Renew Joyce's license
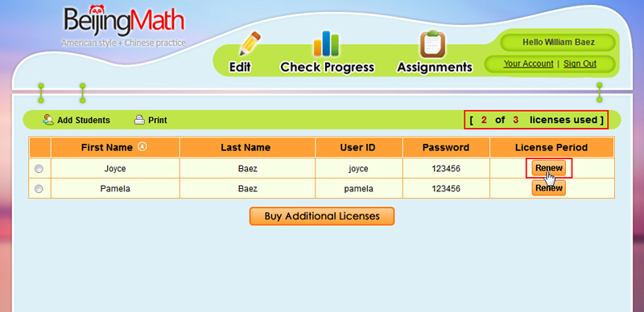644x312 pixels. 549,168
